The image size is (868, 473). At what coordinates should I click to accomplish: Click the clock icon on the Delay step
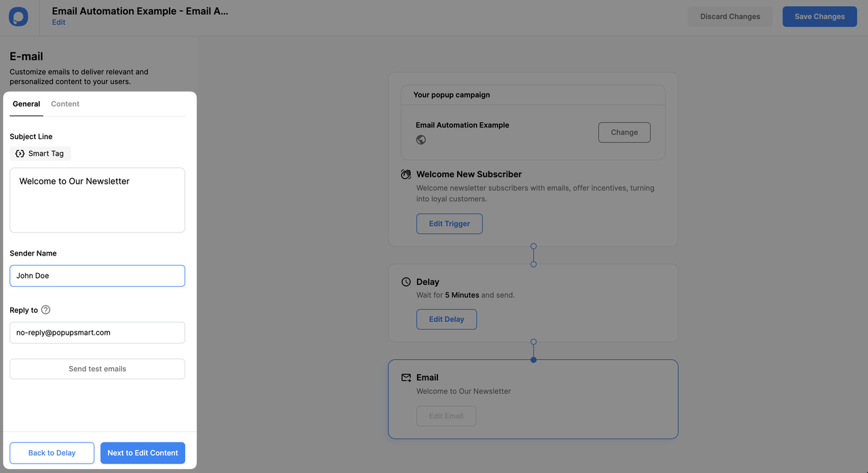click(x=406, y=282)
